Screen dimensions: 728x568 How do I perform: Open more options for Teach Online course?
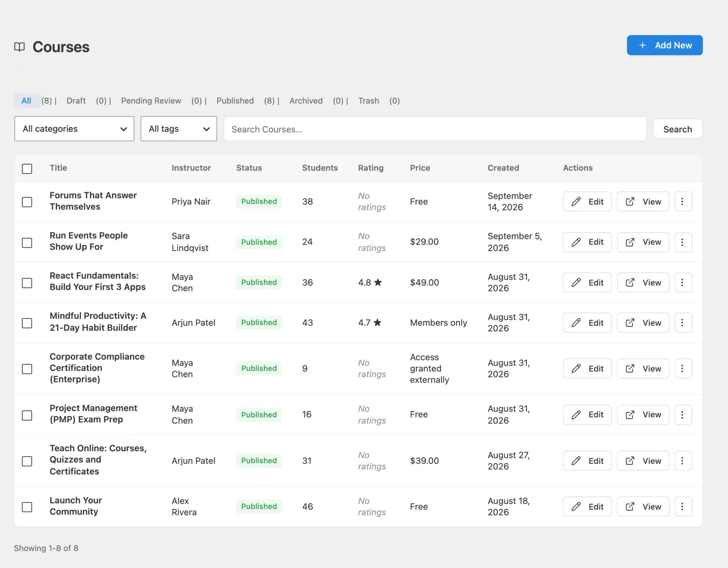pos(682,461)
